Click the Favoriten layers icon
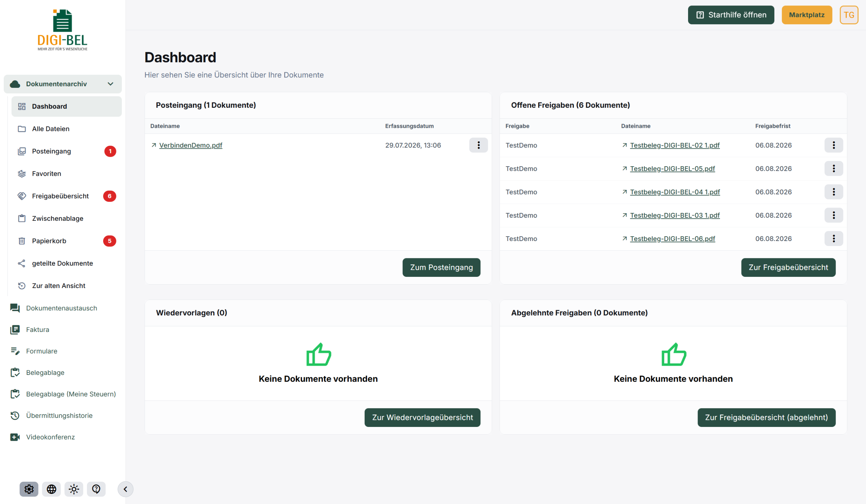 point(22,174)
